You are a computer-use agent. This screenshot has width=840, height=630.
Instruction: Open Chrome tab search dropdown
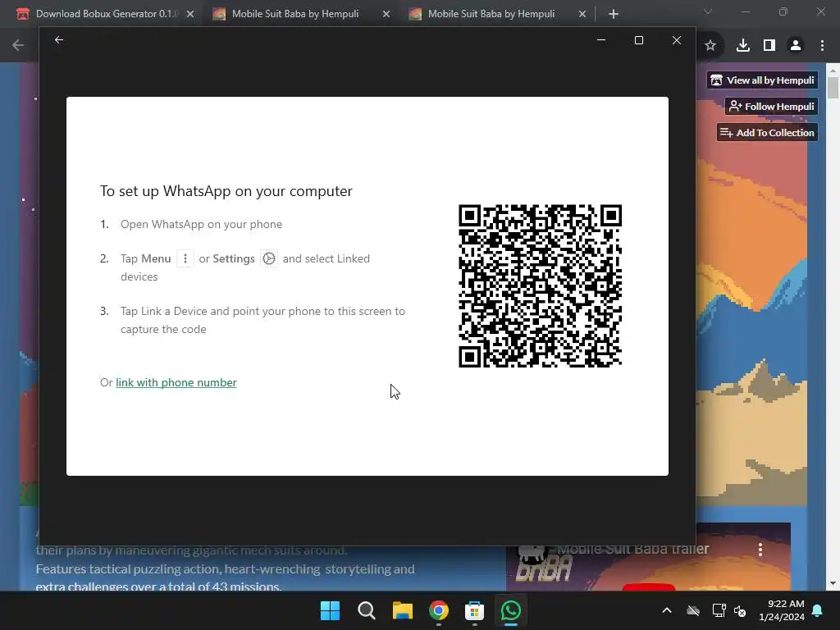coord(708,11)
